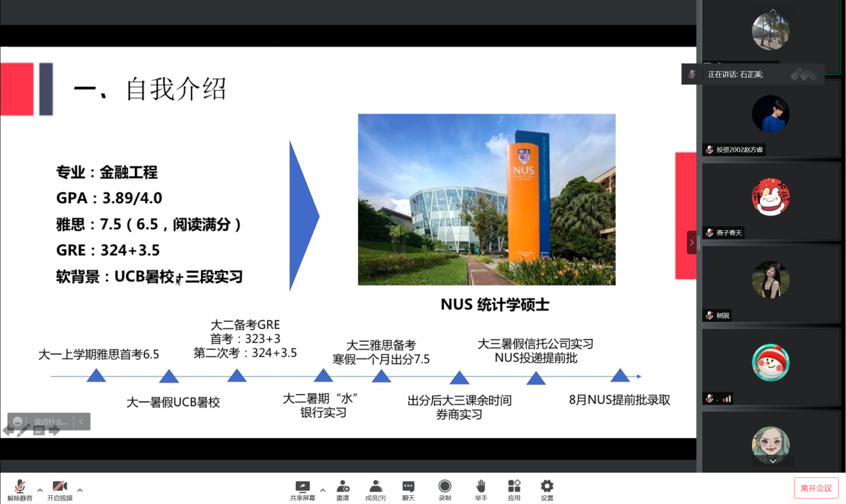Viewport: 846px width, 504px height.
Task: Click timeline label 大一暑假UCB暑校
Action: click(x=173, y=403)
